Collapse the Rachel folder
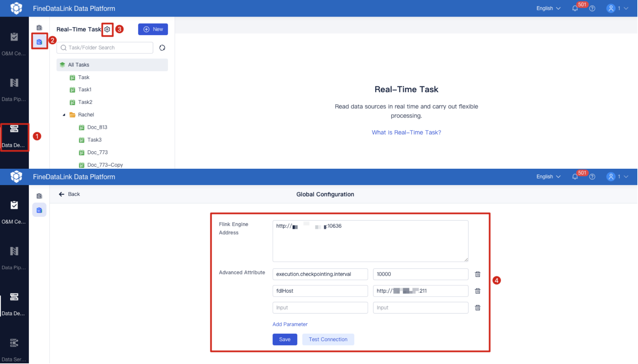Viewport: 638px width, 364px height. pyautogui.click(x=64, y=115)
